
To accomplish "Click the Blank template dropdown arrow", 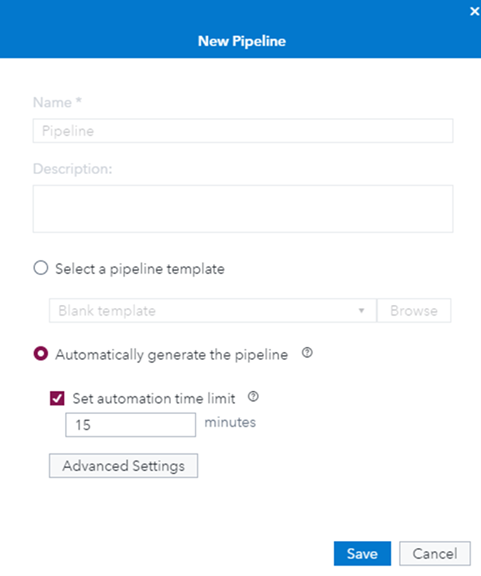I will click(x=362, y=311).
